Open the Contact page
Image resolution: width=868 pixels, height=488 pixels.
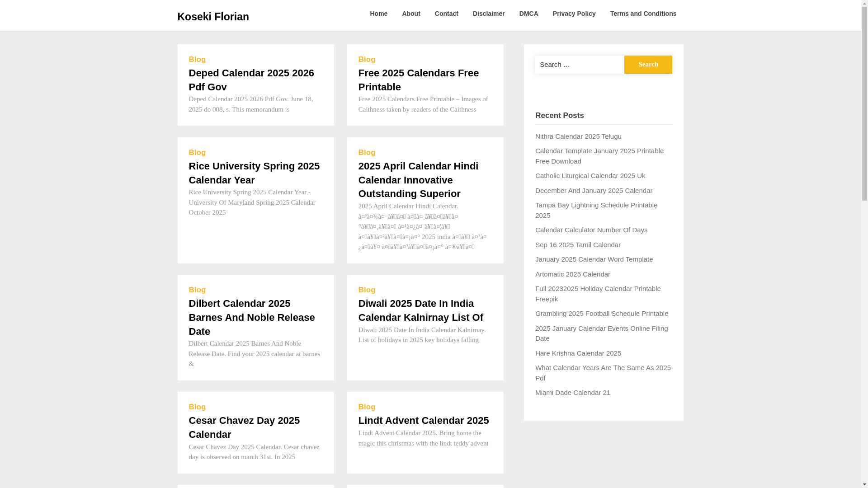pos(446,14)
